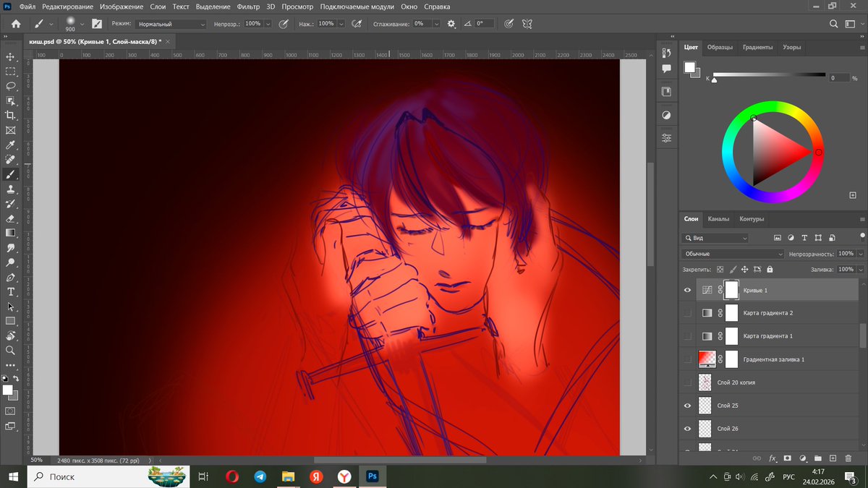The image size is (868, 488).
Task: Click Telegram icon in taskbar
Action: pyautogui.click(x=260, y=476)
